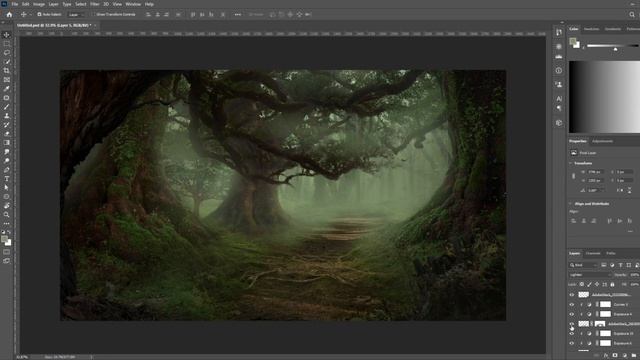Hide the Exposure 4 adjustment layer

pos(571,314)
